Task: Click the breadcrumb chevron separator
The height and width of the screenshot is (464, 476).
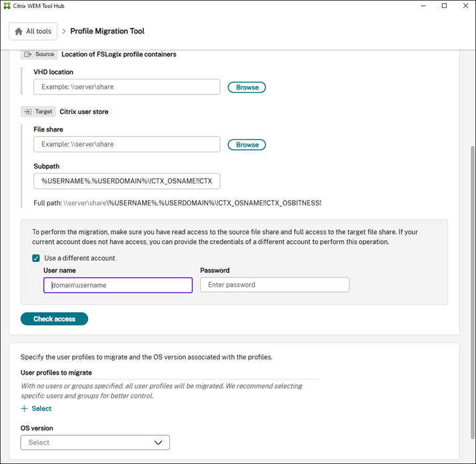Action: [64, 31]
